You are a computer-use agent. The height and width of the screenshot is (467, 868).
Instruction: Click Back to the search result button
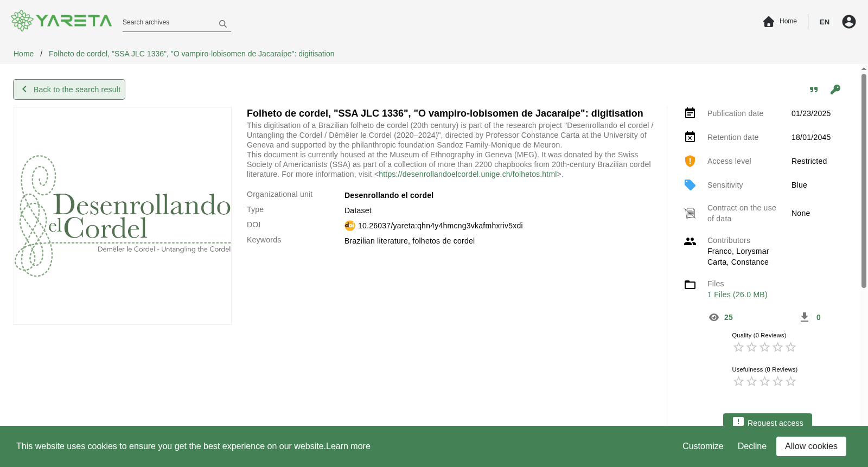(69, 89)
